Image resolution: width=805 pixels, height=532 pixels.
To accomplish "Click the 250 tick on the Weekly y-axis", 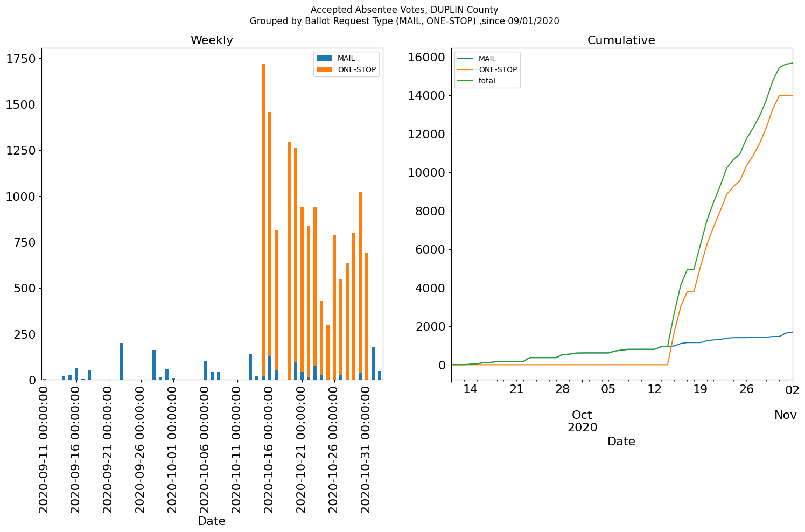I will point(25,334).
